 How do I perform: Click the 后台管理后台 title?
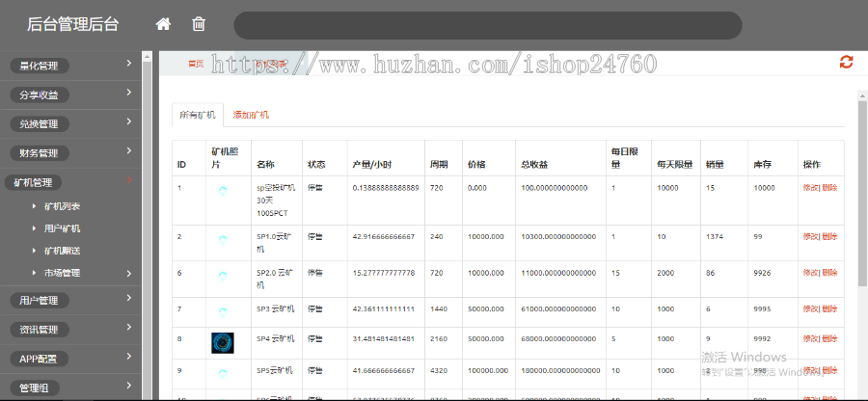[x=72, y=24]
